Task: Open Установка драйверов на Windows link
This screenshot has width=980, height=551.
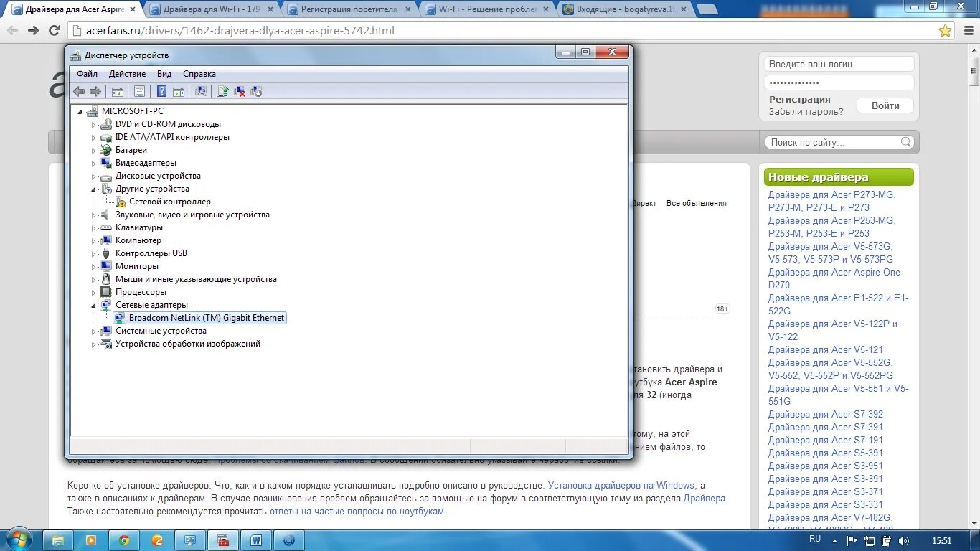Action: [621, 486]
